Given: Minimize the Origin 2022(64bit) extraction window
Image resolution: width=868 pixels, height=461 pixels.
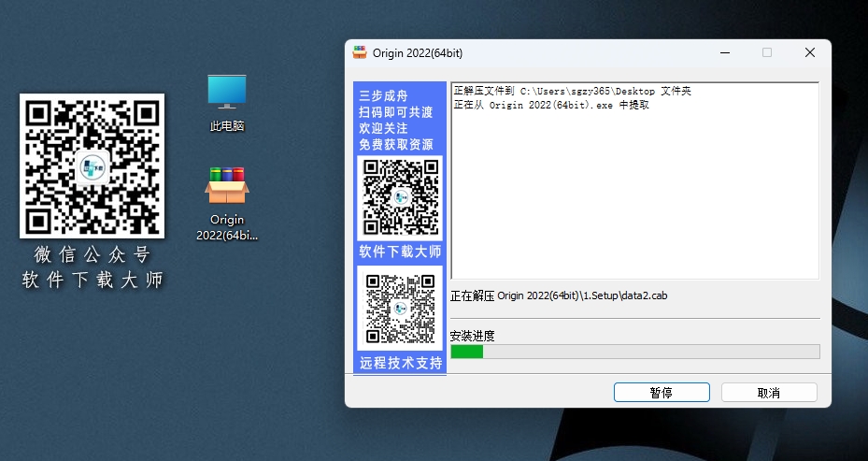Looking at the screenshot, I should 723,53.
